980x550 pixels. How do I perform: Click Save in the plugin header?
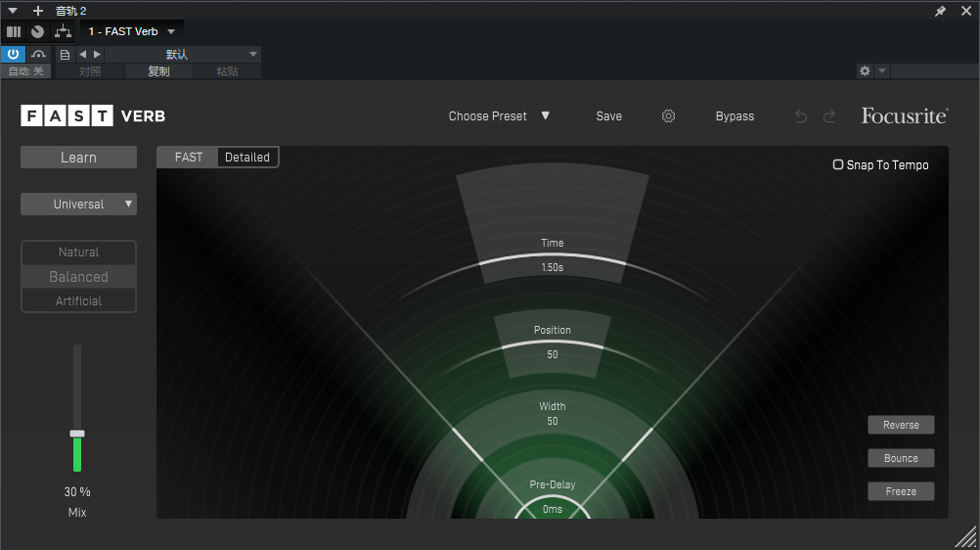click(608, 115)
